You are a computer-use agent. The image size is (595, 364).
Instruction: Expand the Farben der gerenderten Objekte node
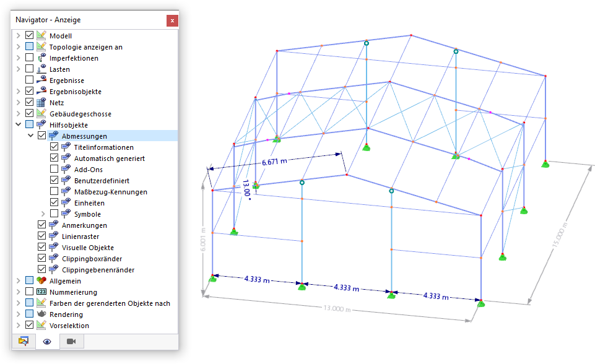(x=18, y=303)
